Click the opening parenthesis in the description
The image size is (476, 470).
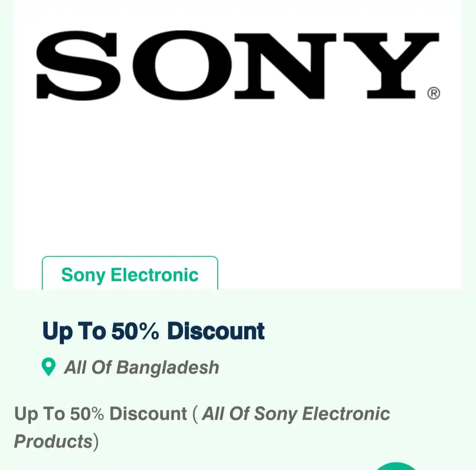195,414
